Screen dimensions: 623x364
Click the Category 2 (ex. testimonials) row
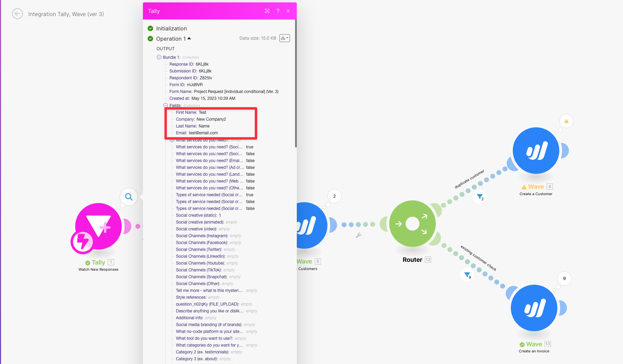pos(209,352)
